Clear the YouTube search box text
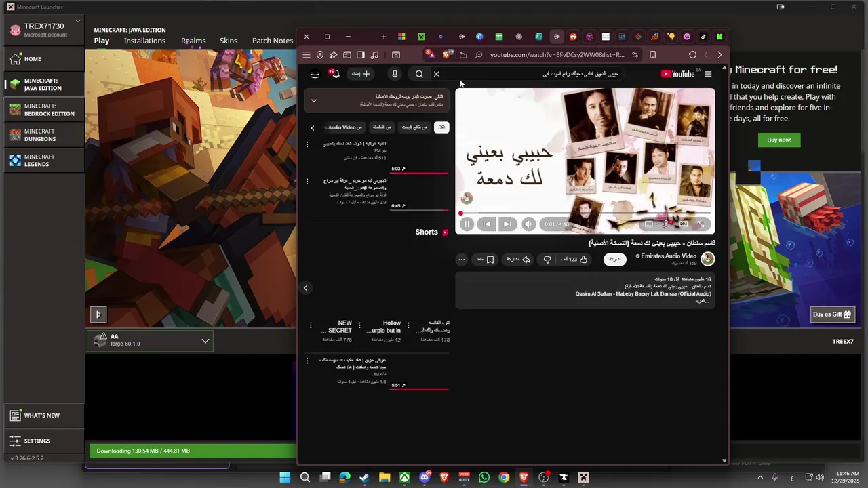868x488 pixels. pyautogui.click(x=436, y=74)
